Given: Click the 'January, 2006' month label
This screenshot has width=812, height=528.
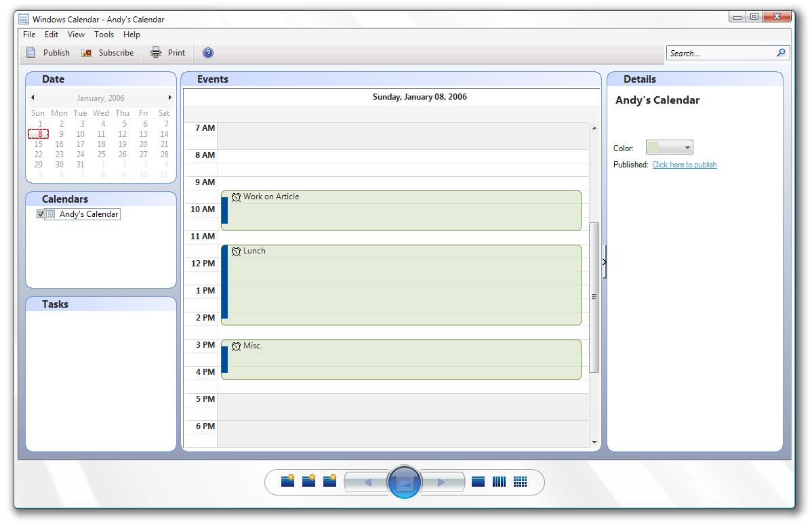Looking at the screenshot, I should [x=100, y=98].
